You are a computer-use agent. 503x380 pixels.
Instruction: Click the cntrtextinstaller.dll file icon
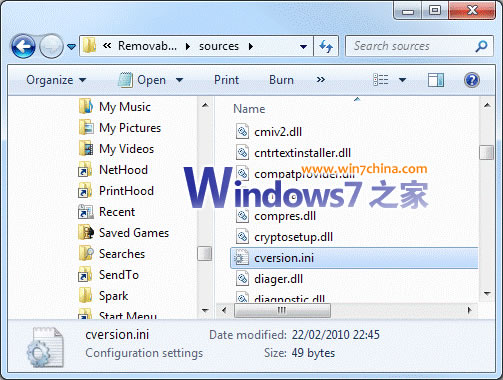(242, 153)
